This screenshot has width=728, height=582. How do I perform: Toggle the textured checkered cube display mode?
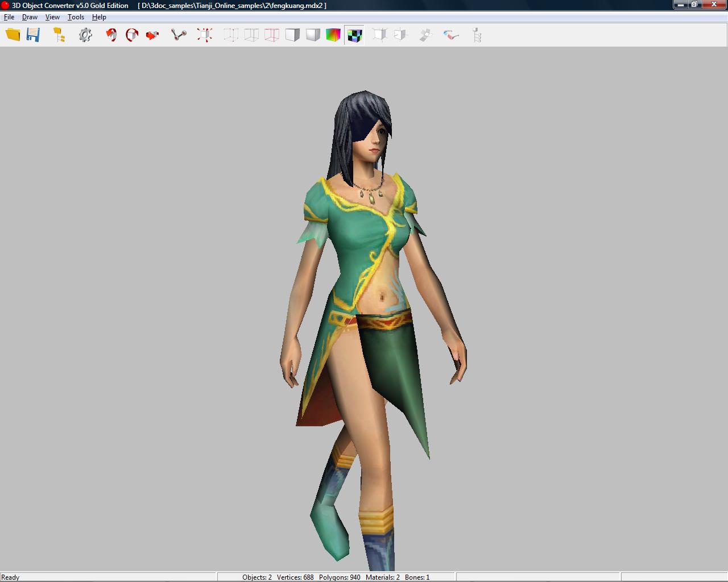click(x=354, y=35)
